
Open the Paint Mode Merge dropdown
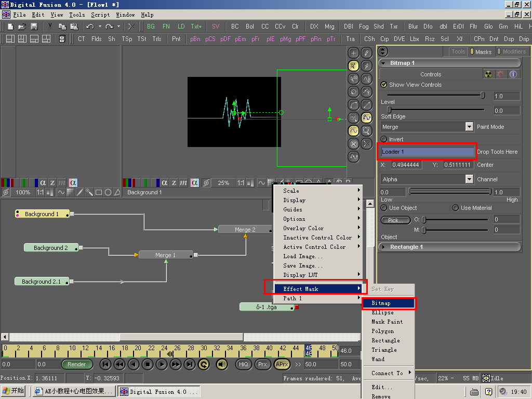pyautogui.click(x=469, y=127)
